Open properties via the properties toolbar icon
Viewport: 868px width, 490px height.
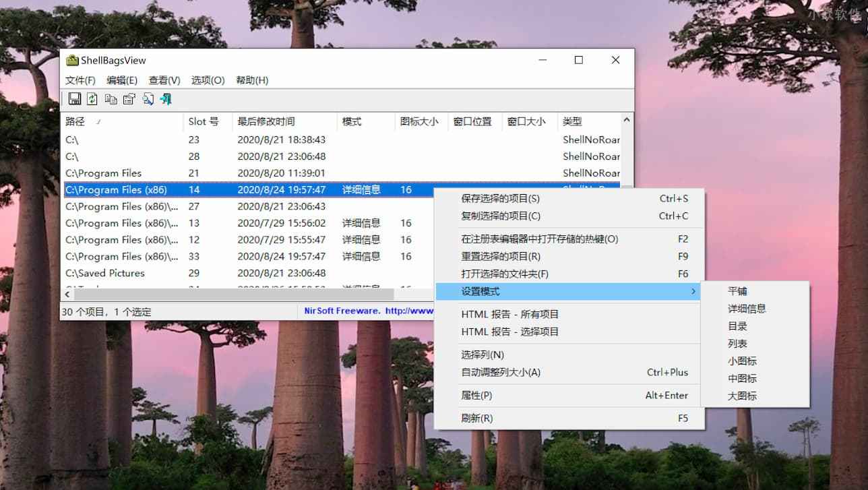[x=129, y=99]
